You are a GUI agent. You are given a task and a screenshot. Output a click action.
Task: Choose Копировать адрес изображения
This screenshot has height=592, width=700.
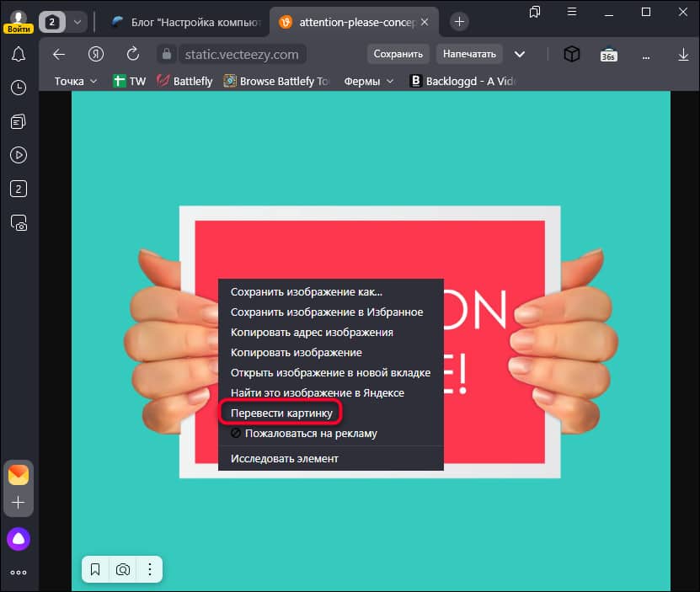coord(331,332)
